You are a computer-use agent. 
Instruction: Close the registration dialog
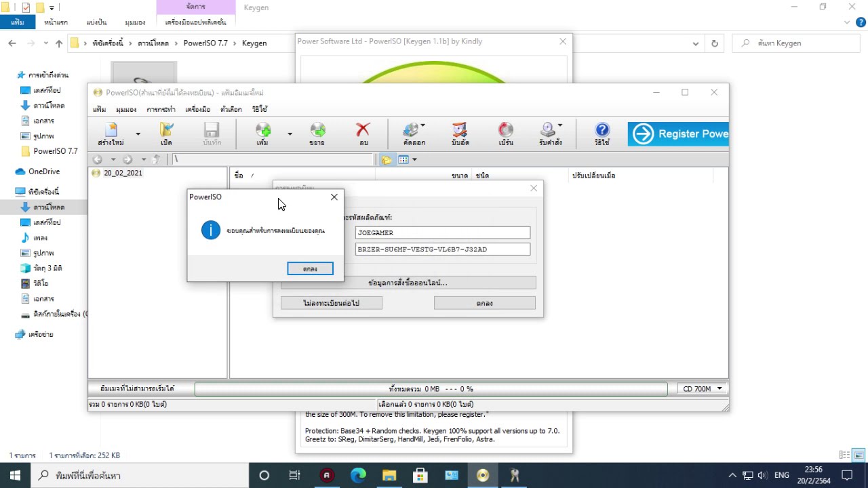coord(533,188)
